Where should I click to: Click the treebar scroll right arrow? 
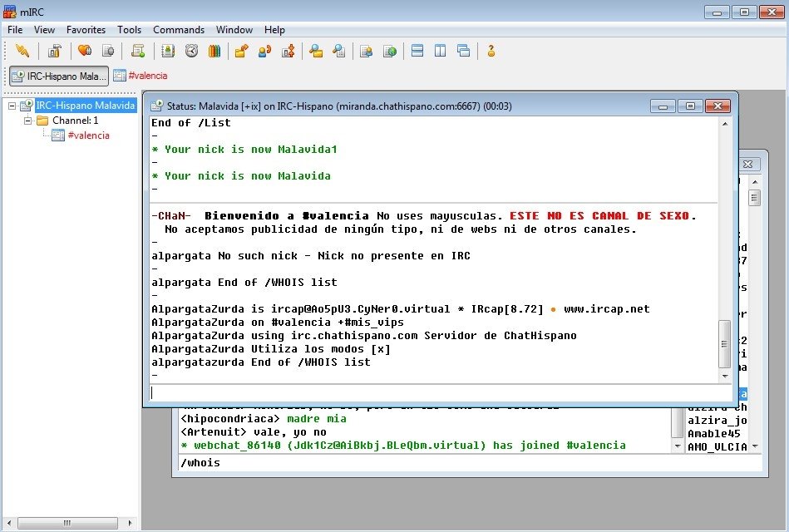pos(130,523)
